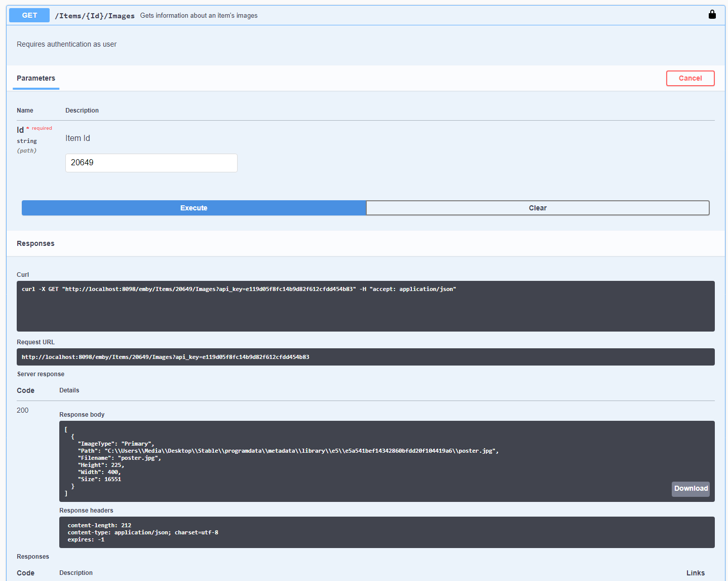
Task: Download the response body
Action: click(691, 489)
